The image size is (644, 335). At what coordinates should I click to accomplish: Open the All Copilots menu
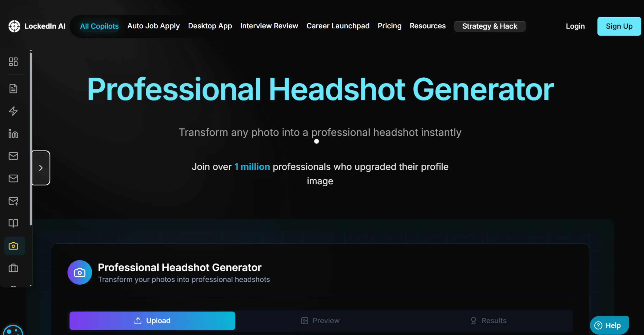tap(99, 26)
